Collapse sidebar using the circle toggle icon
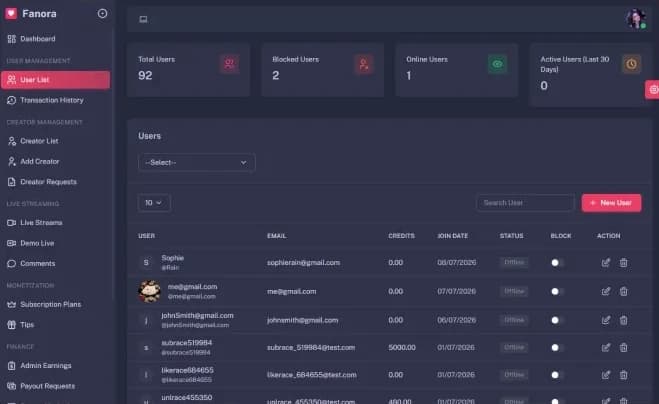This screenshot has width=659, height=404. click(102, 13)
